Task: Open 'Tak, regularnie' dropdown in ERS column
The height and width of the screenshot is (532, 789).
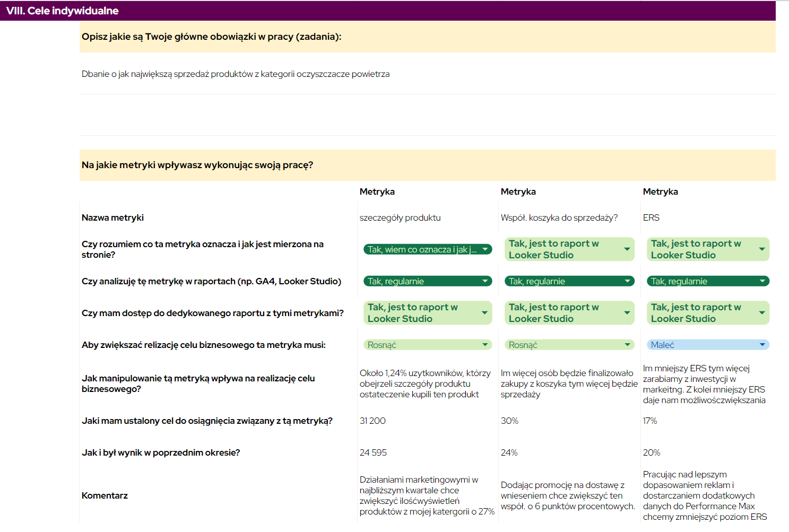Action: [708, 281]
